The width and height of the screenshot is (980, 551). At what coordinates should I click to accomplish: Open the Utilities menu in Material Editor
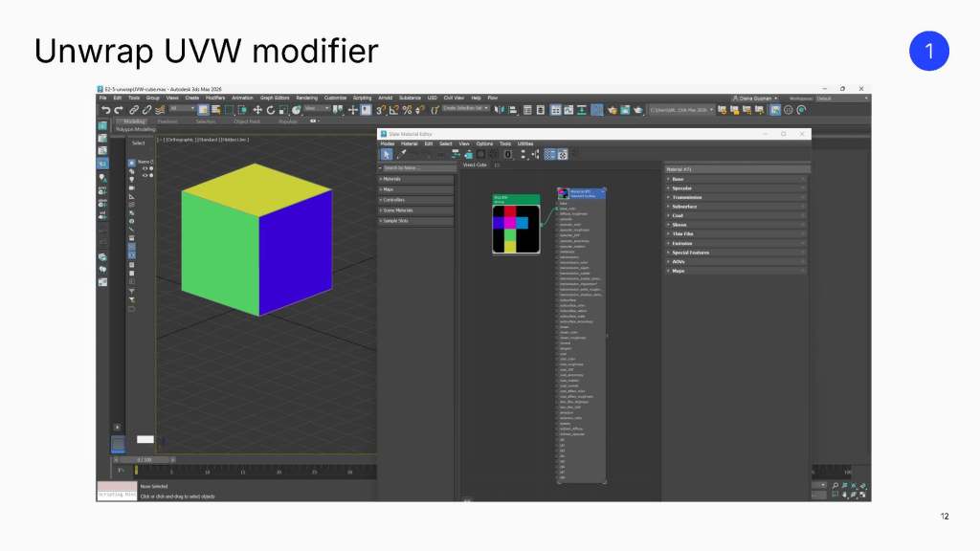tap(525, 143)
